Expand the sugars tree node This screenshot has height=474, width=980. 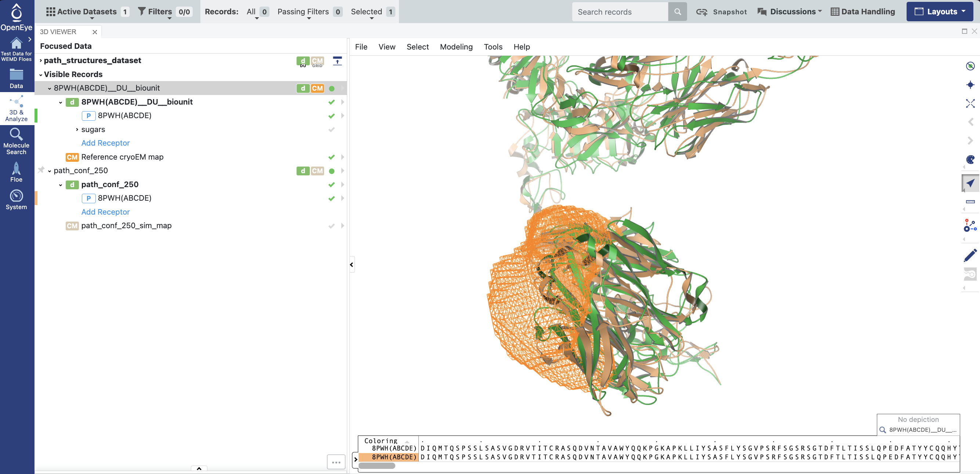click(x=77, y=130)
